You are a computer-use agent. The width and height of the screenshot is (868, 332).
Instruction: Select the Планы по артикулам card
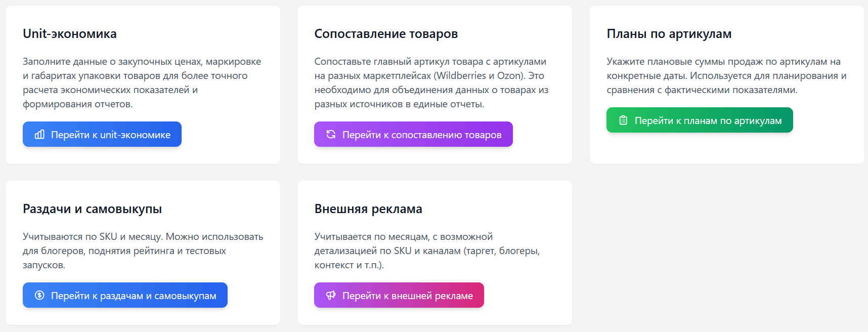[x=727, y=84]
